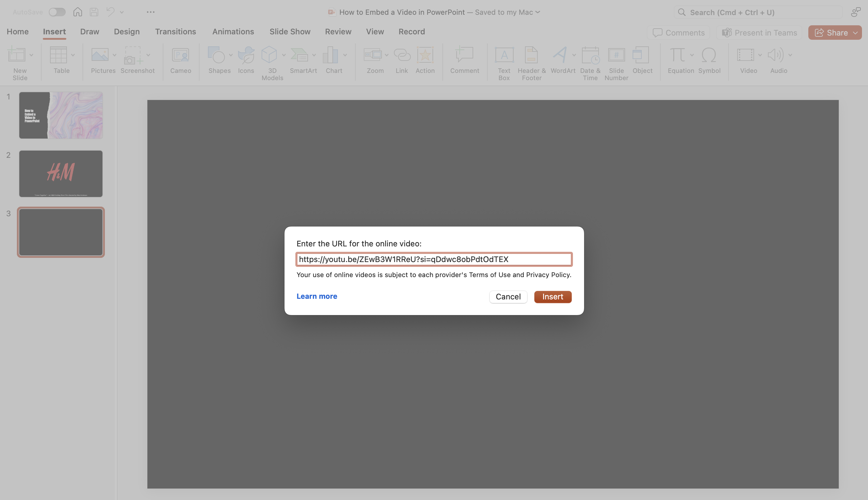Click the Audio speaker icon
This screenshot has height=500, width=868.
(x=775, y=55)
